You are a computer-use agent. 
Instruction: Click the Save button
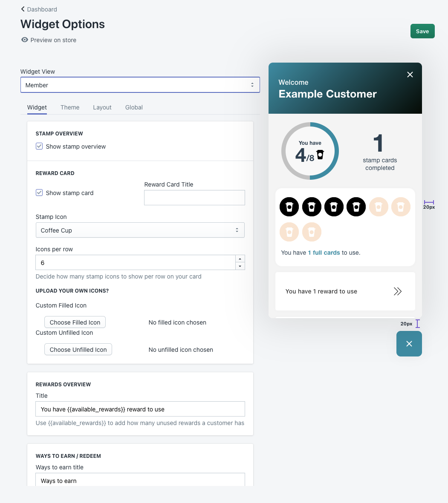click(422, 31)
